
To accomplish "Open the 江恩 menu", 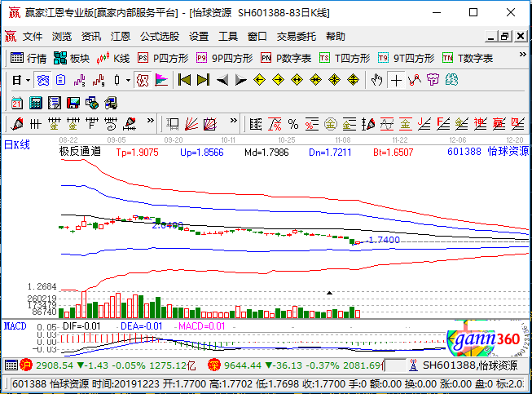I will 121,37.
